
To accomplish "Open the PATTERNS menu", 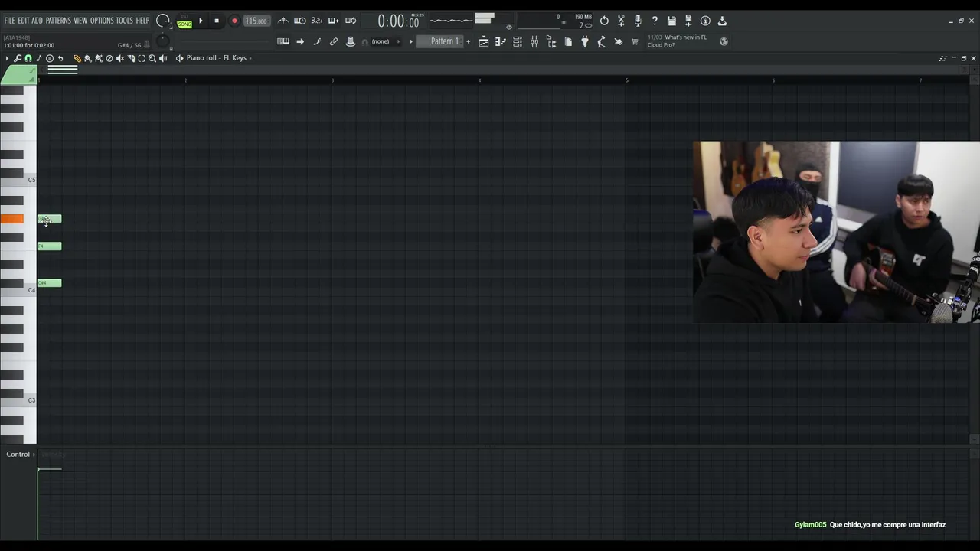I will pos(58,21).
